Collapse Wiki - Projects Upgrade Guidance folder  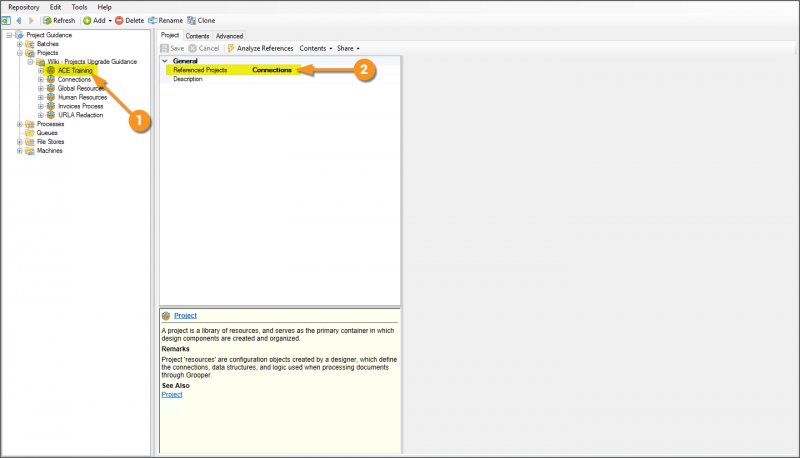point(30,62)
